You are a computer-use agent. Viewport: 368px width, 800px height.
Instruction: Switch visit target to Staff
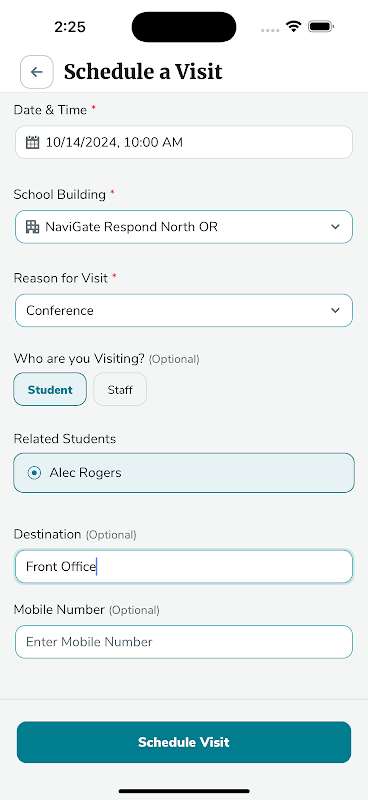coord(120,389)
